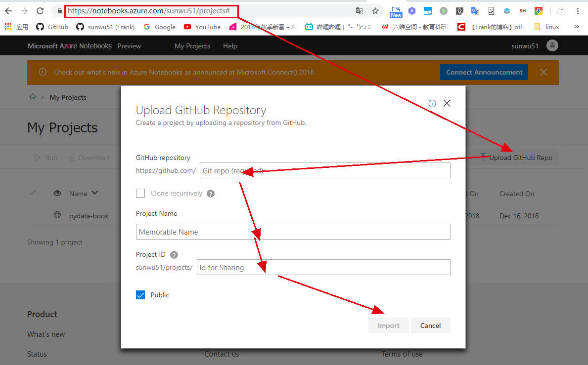Image resolution: width=588 pixels, height=365 pixels.
Task: Click the Upload GitHub Repo button
Action: coord(516,158)
